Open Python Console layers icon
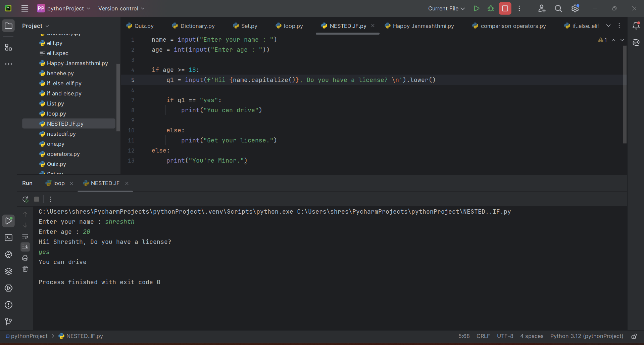Image resolution: width=644 pixels, height=345 pixels. 8,271
